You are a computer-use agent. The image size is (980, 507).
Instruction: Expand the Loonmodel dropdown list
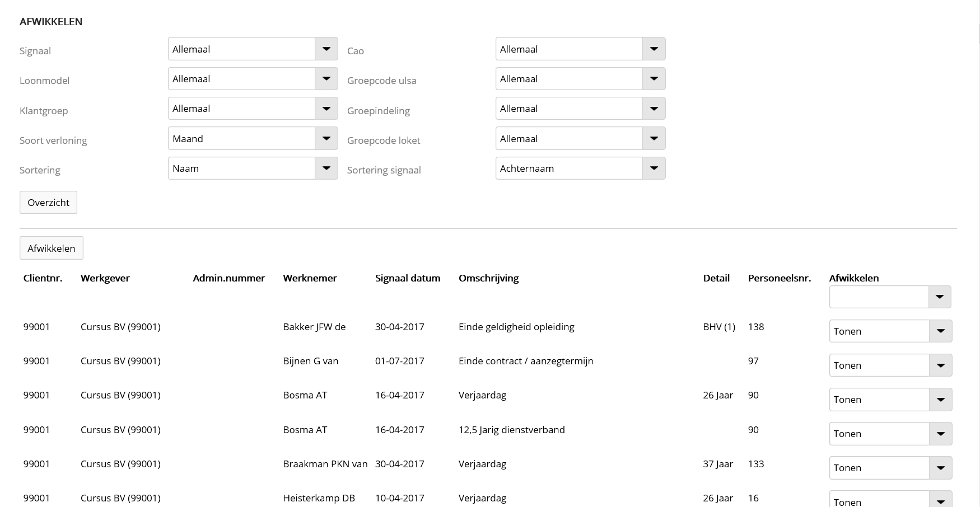pyautogui.click(x=253, y=79)
